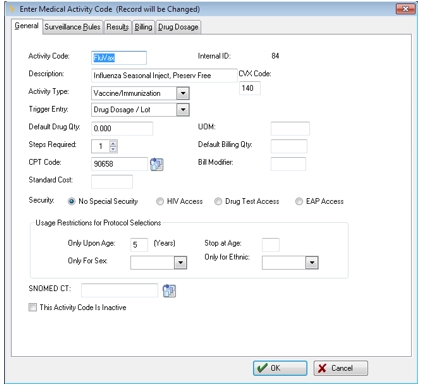The width and height of the screenshot is (421, 386).
Task: Go to the Drug Dosage tab
Action: click(x=178, y=27)
